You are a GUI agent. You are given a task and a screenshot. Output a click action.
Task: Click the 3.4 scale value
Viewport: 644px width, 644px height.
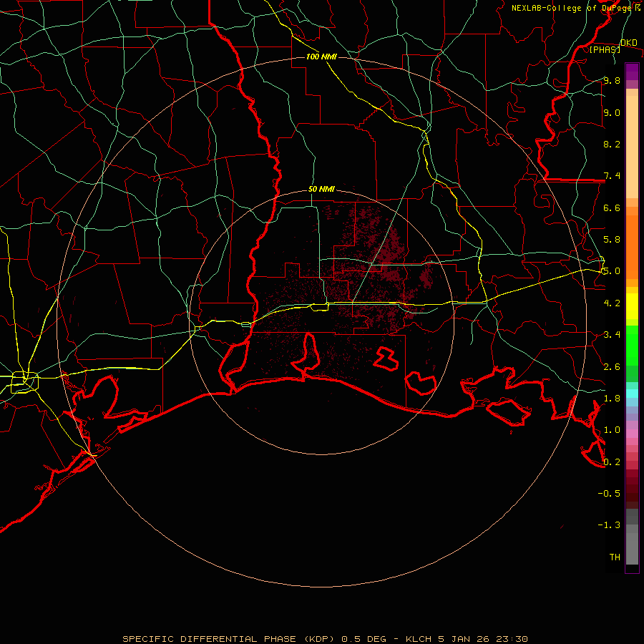[612, 335]
